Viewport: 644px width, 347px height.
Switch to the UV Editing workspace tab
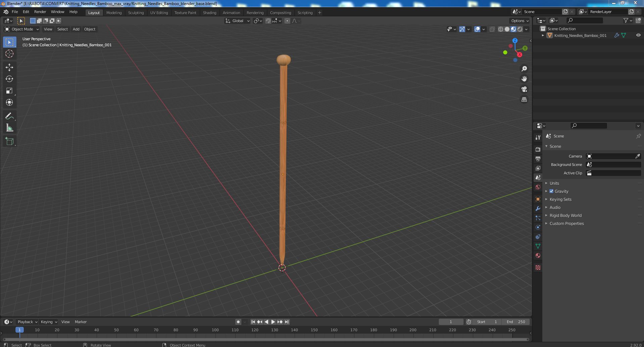point(159,13)
